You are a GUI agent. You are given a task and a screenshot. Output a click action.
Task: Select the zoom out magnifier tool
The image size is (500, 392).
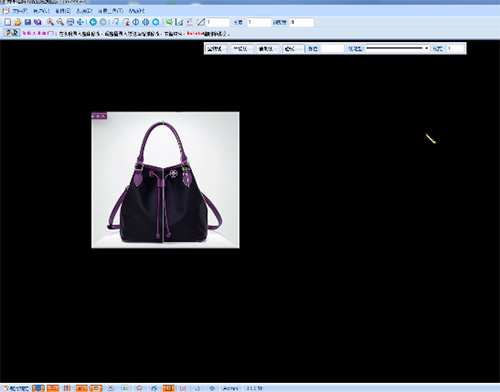[60, 22]
